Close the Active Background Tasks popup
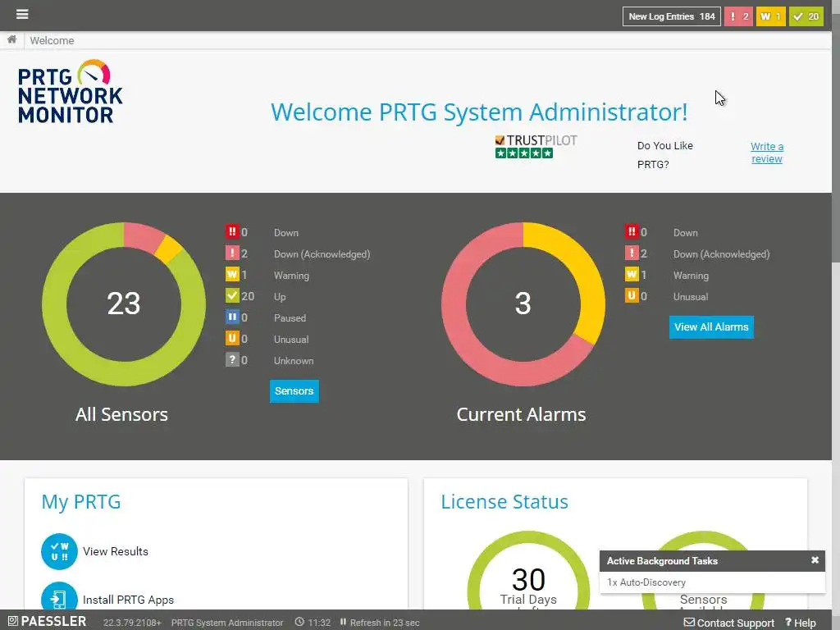The width and height of the screenshot is (840, 630). (x=815, y=559)
